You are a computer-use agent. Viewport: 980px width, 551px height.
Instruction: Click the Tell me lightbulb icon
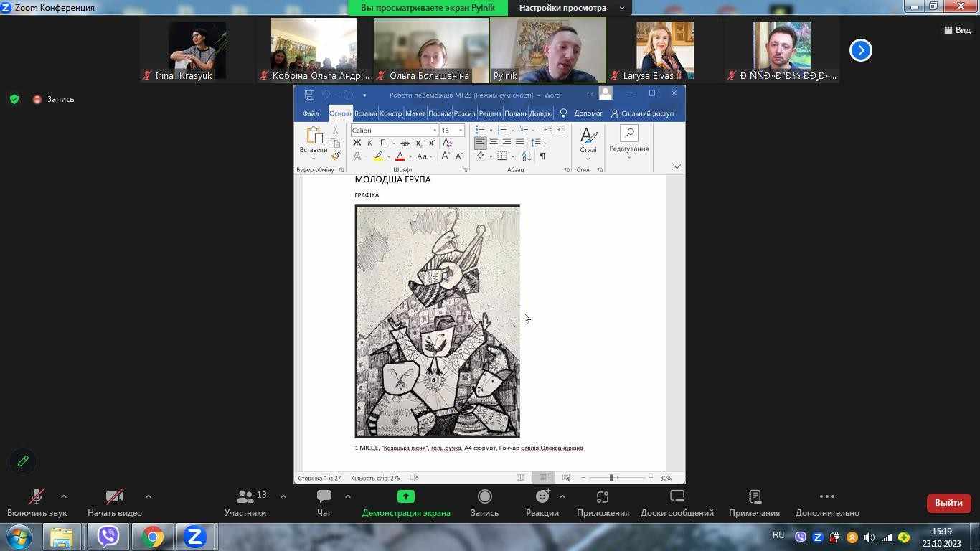[x=564, y=113]
